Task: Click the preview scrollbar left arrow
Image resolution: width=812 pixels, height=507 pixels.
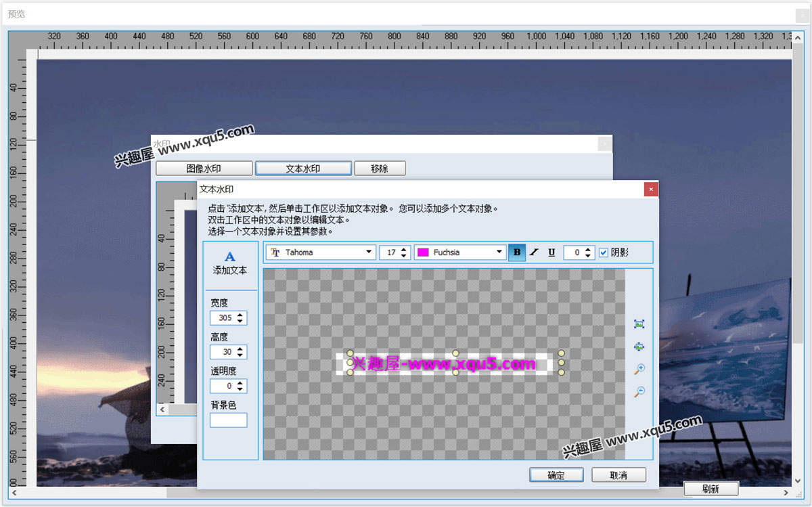Action: 14,493
